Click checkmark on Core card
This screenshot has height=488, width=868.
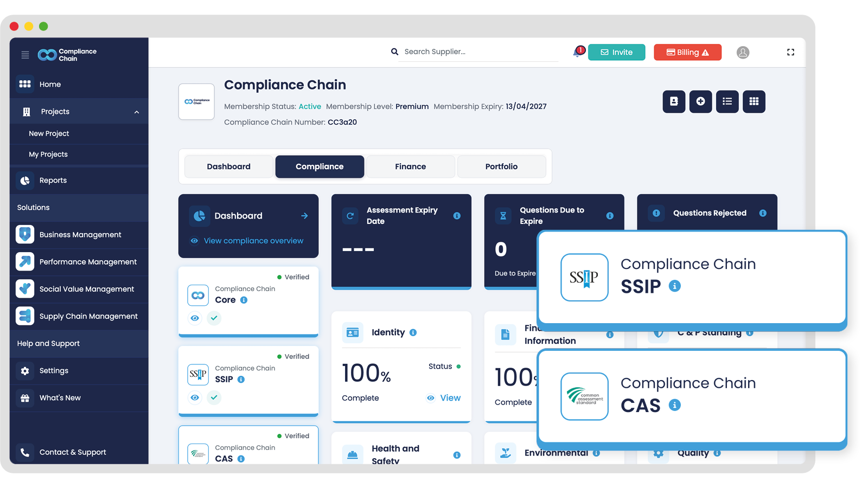coord(214,318)
